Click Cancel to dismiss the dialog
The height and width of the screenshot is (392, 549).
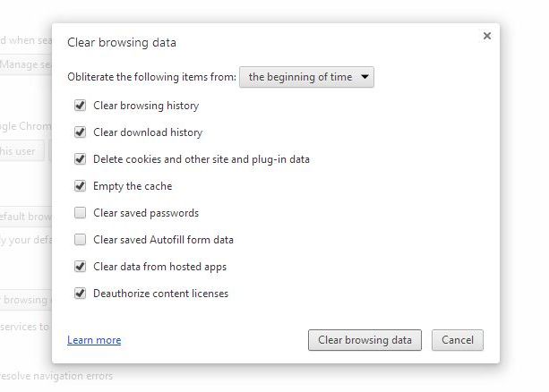pos(458,340)
